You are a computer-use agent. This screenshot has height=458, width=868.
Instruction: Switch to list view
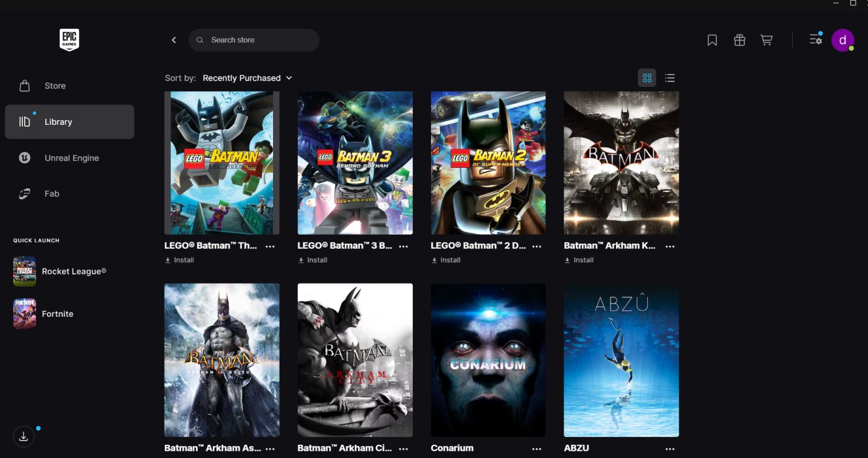(x=670, y=78)
